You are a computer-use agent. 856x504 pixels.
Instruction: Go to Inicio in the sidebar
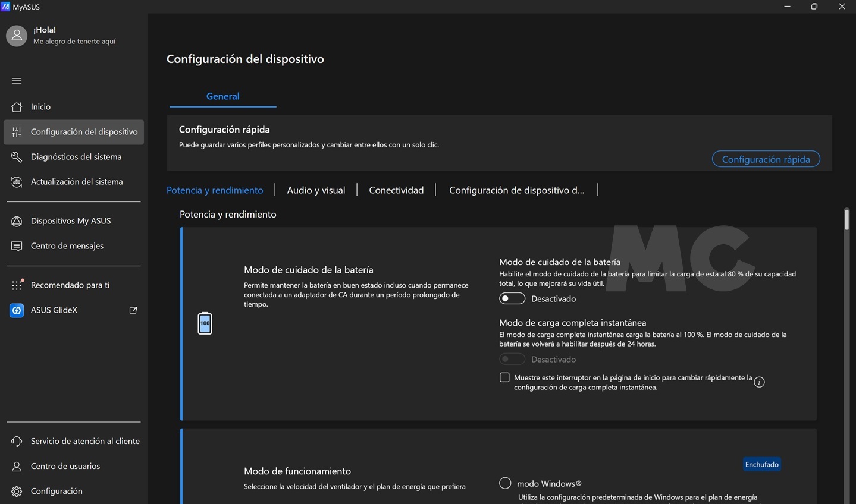pyautogui.click(x=74, y=107)
